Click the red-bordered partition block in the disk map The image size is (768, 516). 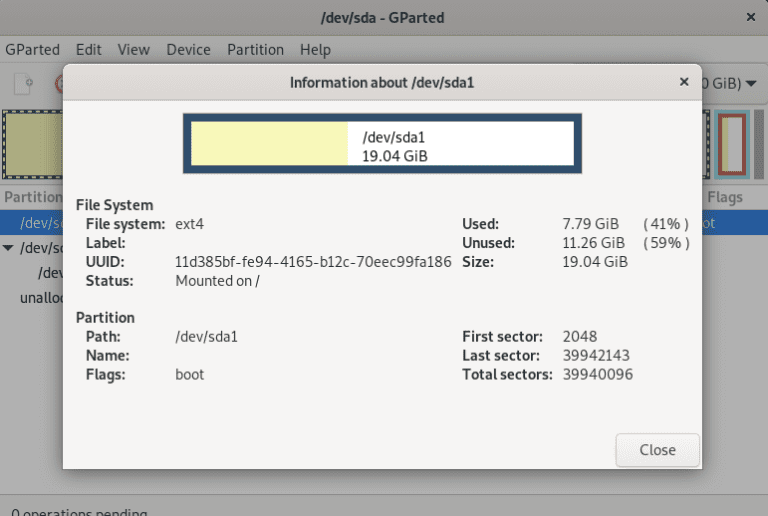click(731, 142)
